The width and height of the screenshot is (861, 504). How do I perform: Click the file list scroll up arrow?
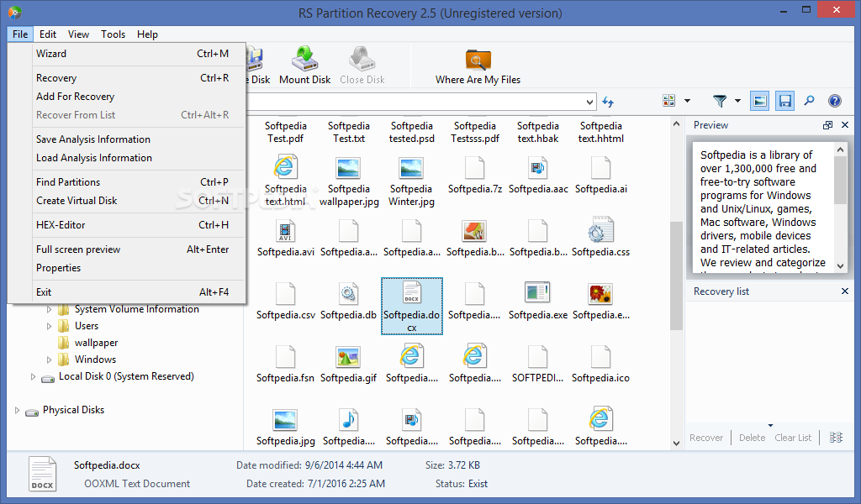[x=677, y=124]
